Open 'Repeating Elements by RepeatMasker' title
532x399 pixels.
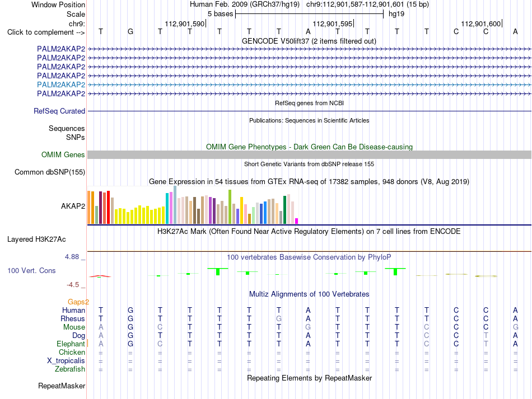pos(310,378)
